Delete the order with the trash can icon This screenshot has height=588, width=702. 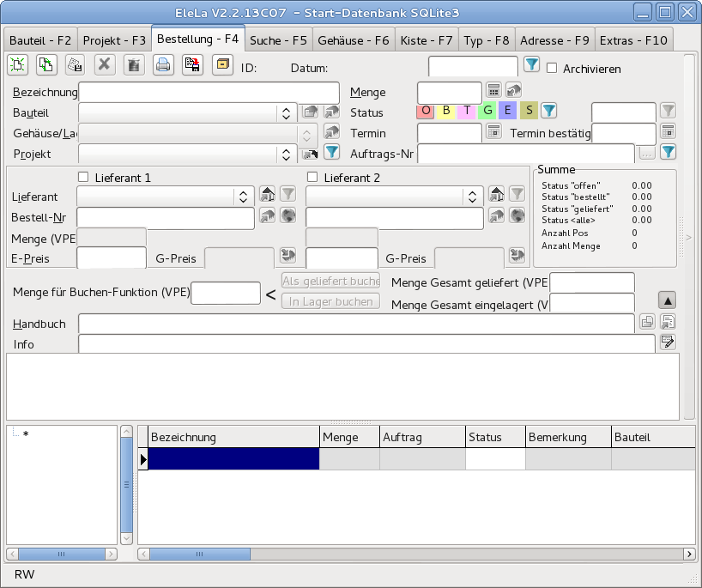[134, 64]
